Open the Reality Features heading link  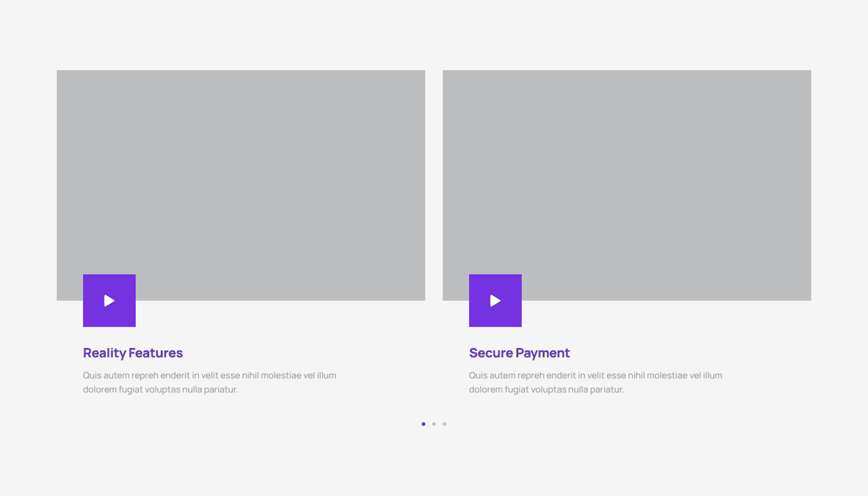[x=133, y=353]
